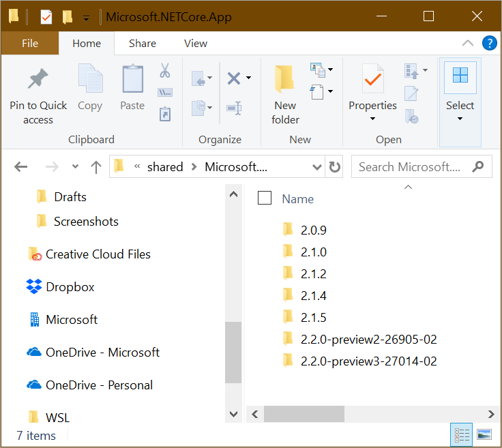Click the History icon in Open group

coord(412,116)
